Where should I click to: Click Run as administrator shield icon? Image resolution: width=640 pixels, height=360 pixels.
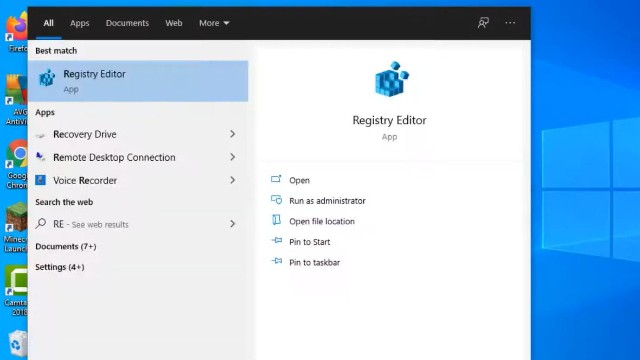[276, 200]
